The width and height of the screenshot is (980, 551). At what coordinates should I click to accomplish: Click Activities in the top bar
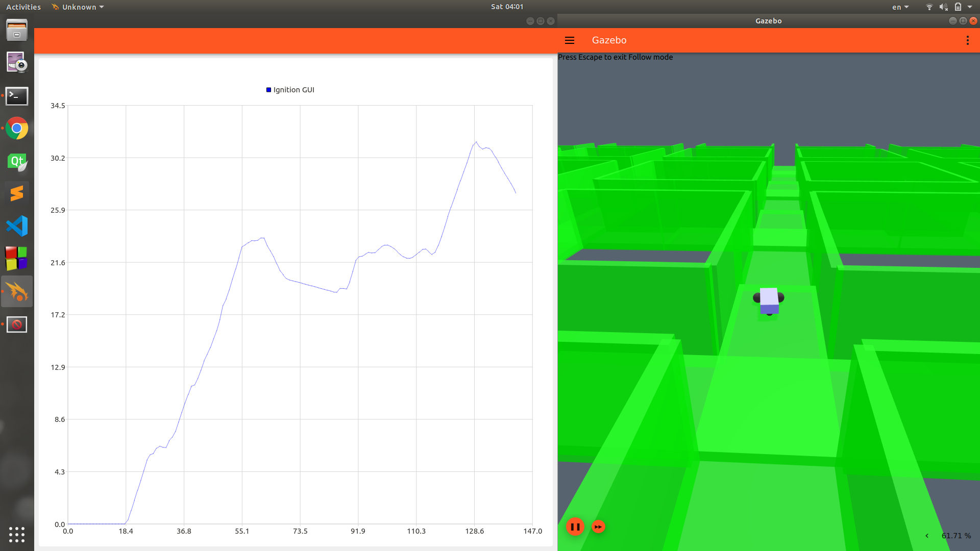coord(23,7)
